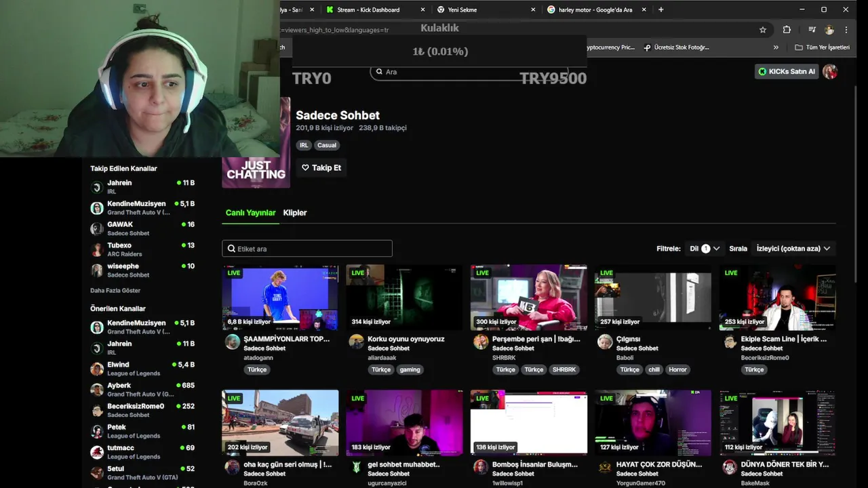The height and width of the screenshot is (488, 868).
Task: Switch to Stream - Kick Dashboard tab
Action: [x=369, y=9]
